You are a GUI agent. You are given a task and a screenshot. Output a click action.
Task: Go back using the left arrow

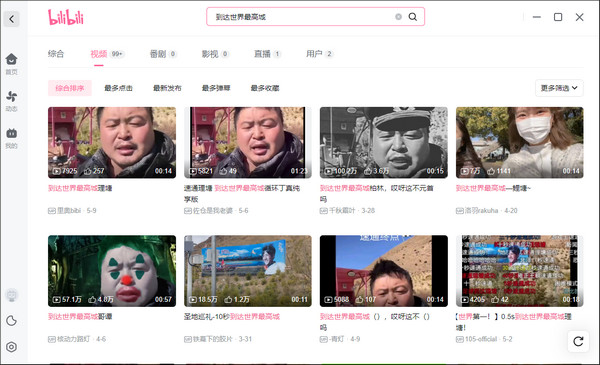click(x=11, y=19)
